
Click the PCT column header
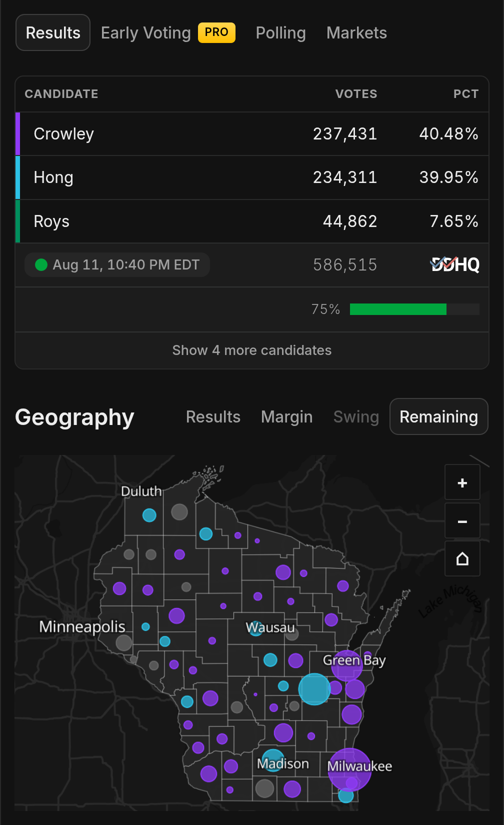tap(466, 94)
